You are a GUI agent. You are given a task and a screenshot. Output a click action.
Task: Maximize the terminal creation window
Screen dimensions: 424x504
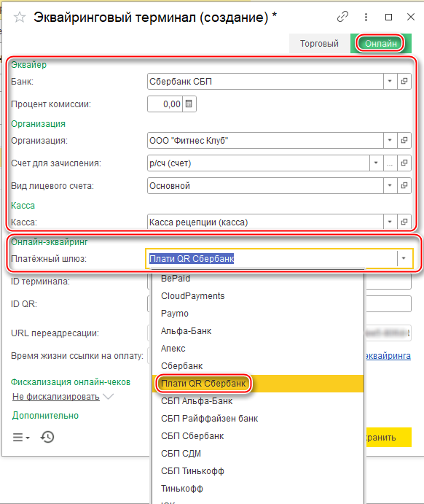[x=389, y=17]
